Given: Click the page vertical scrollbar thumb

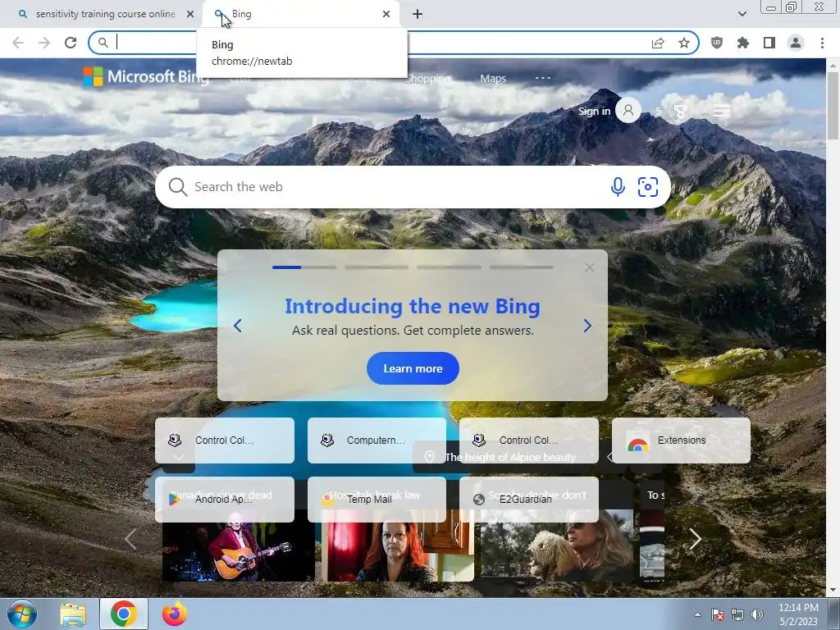Looking at the screenshot, I should click(833, 106).
